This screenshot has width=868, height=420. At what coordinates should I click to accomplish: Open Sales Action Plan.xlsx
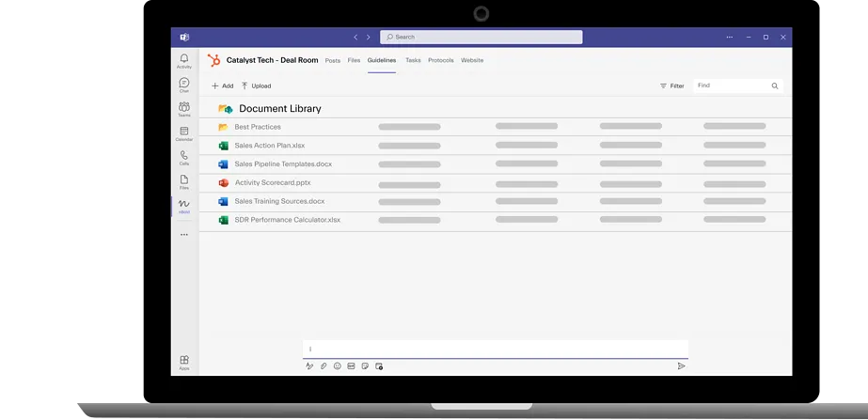tap(270, 146)
